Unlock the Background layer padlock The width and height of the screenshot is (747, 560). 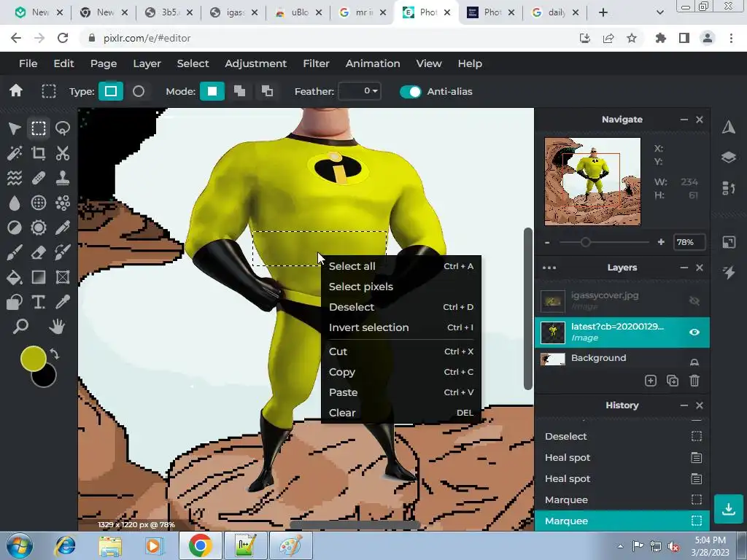[x=694, y=362]
